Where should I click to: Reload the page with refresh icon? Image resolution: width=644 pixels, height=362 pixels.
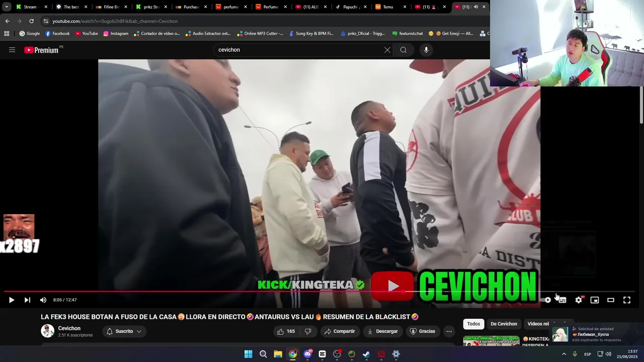(31, 21)
